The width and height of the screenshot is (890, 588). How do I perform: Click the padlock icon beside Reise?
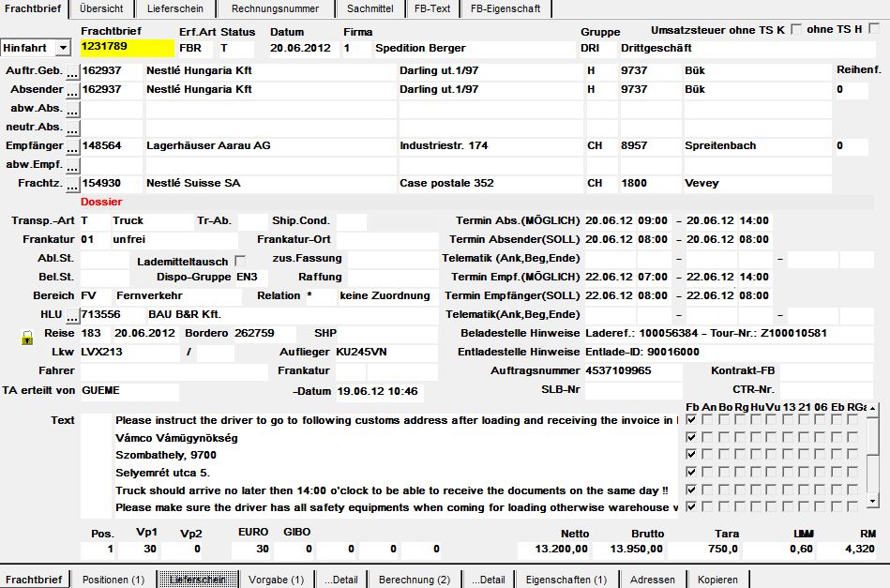pos(26,339)
